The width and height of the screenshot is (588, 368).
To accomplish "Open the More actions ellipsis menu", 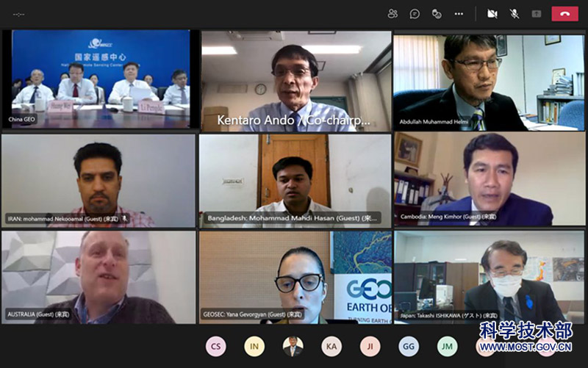I will tap(459, 14).
